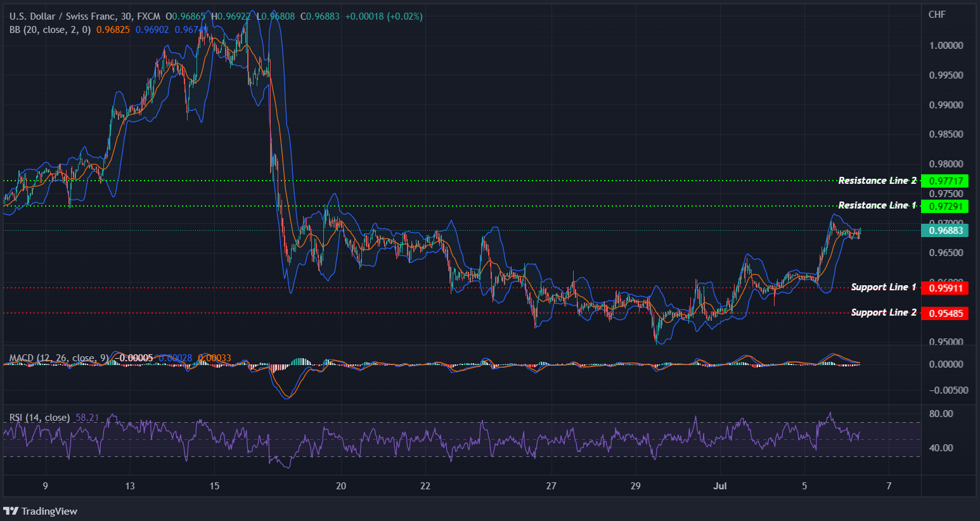The height and width of the screenshot is (521, 980).
Task: Click the CHF label atop the price scale
Action: tap(936, 14)
